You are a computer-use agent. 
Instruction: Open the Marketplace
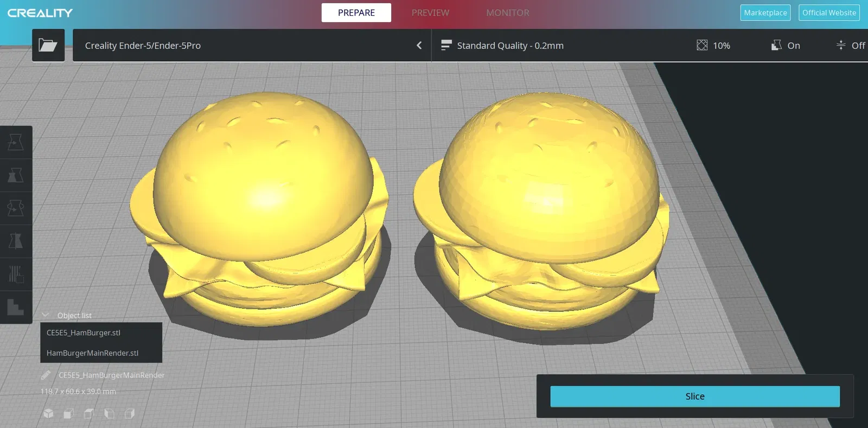pos(765,12)
